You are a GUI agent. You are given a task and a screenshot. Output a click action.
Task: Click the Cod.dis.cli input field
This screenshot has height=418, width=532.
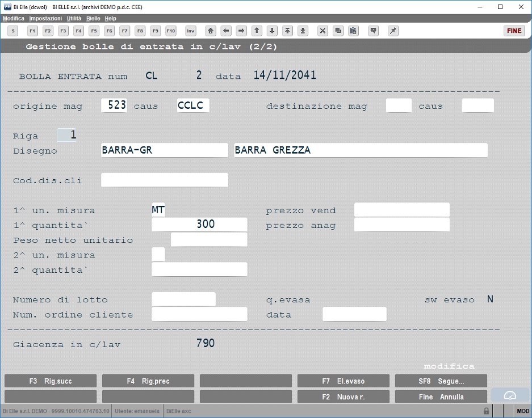[x=165, y=180]
